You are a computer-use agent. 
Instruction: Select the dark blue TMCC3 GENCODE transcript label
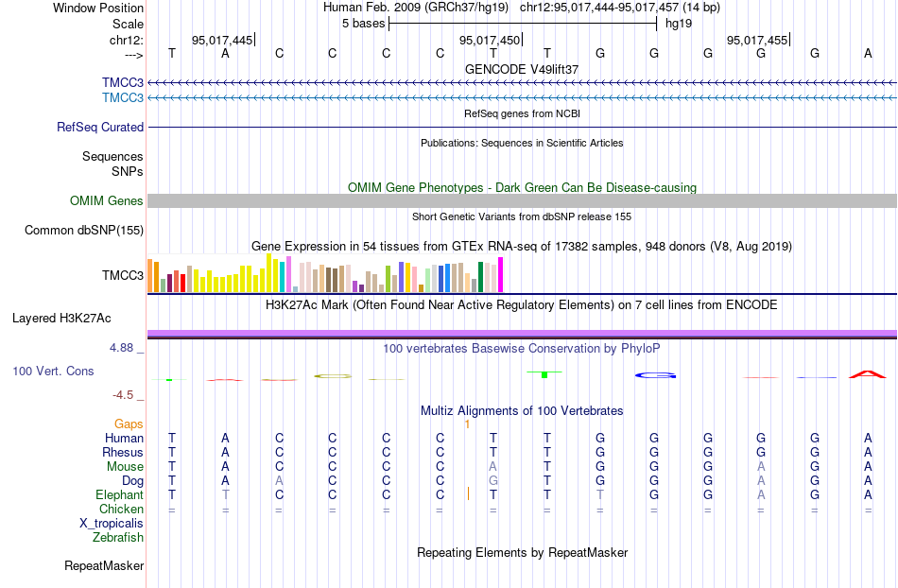coord(123,82)
